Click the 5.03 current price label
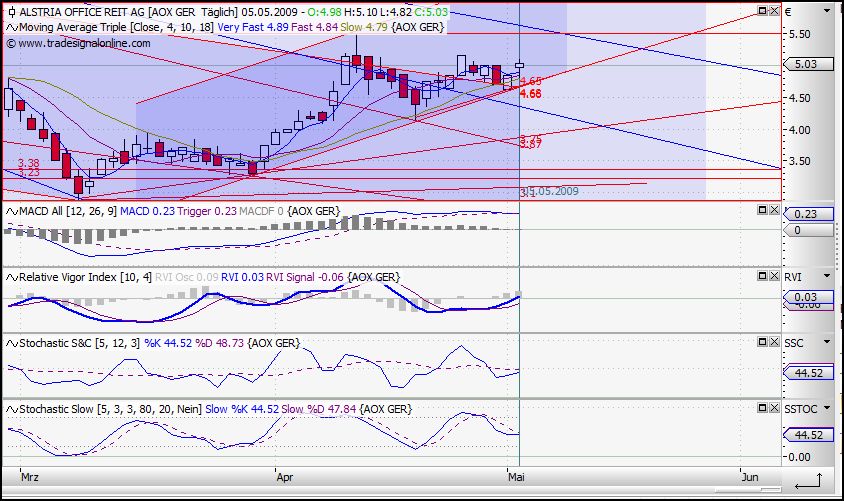The image size is (844, 501). pyautogui.click(x=807, y=64)
